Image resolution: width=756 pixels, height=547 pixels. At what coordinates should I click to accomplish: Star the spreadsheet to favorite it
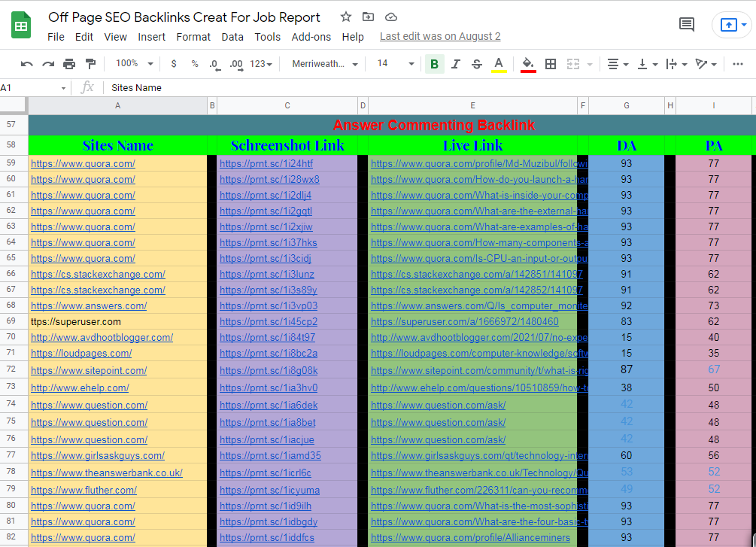345,17
